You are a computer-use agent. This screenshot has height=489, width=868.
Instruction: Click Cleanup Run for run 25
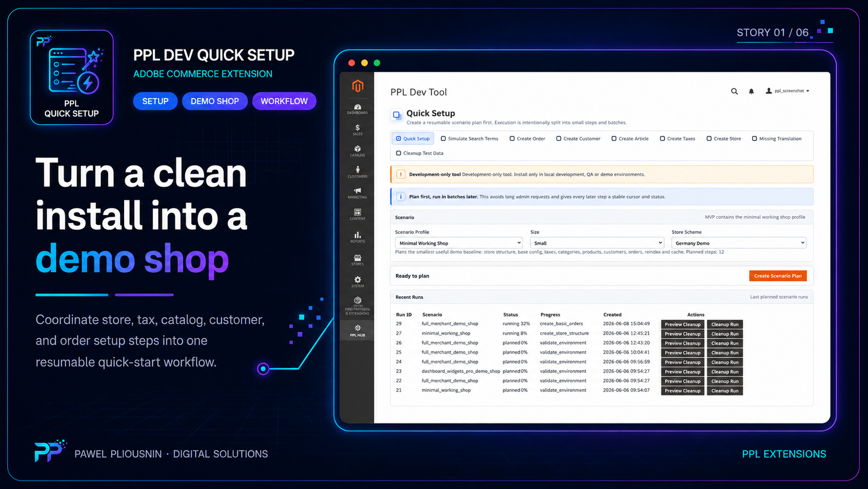(725, 353)
